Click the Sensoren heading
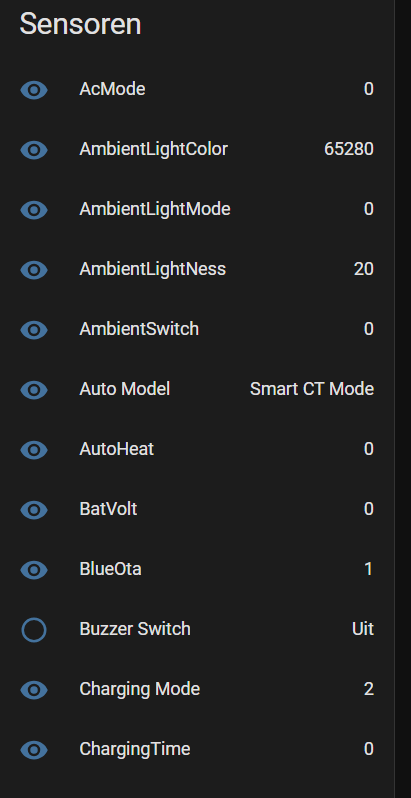Viewport: 411px width, 798px height. [x=80, y=24]
